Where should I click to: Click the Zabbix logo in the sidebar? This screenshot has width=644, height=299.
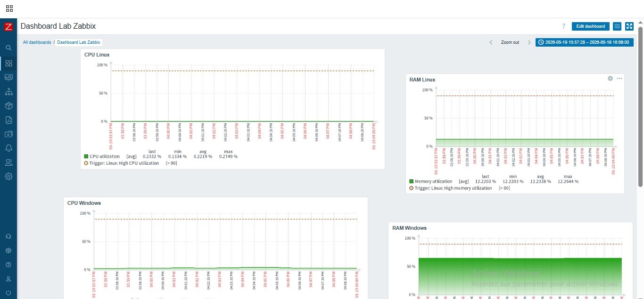[8, 27]
